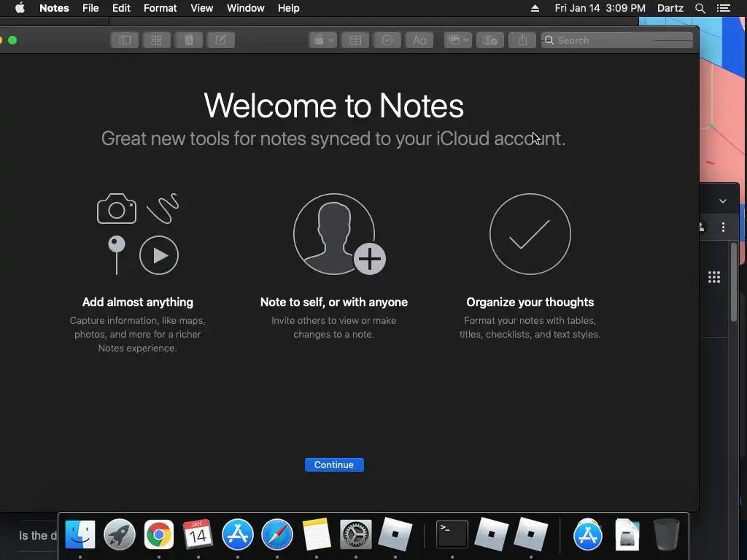
Task: Open Launchpad rocket icon in Dock
Action: pyautogui.click(x=120, y=534)
